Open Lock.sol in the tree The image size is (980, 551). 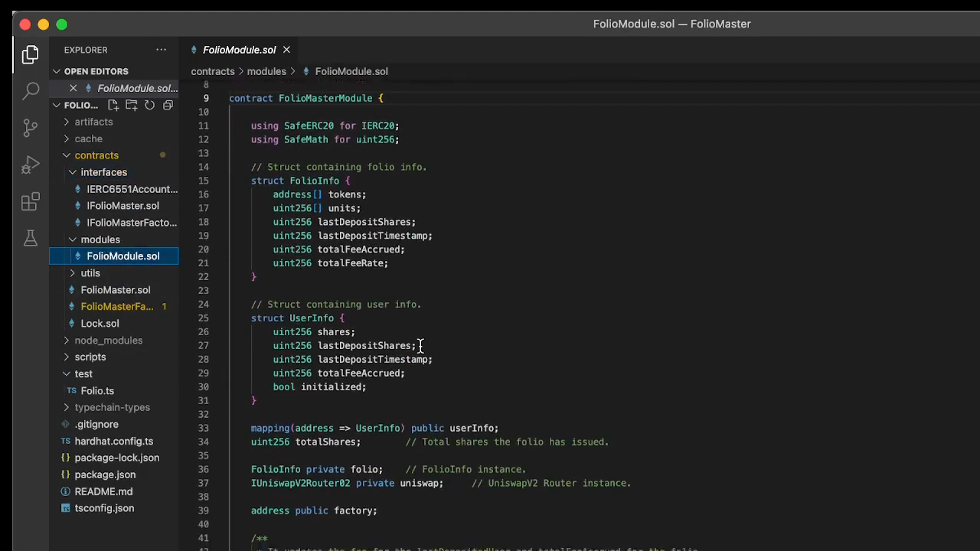click(x=100, y=324)
